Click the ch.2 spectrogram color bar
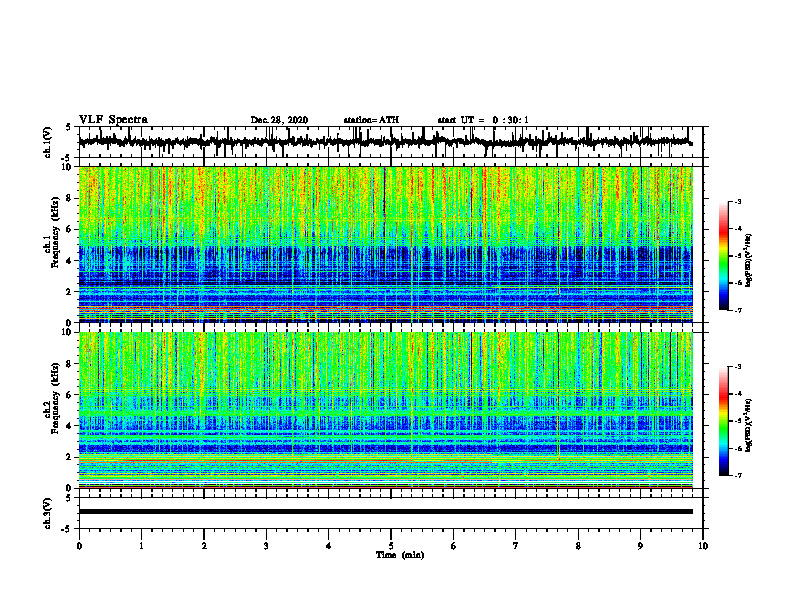 coord(723,421)
